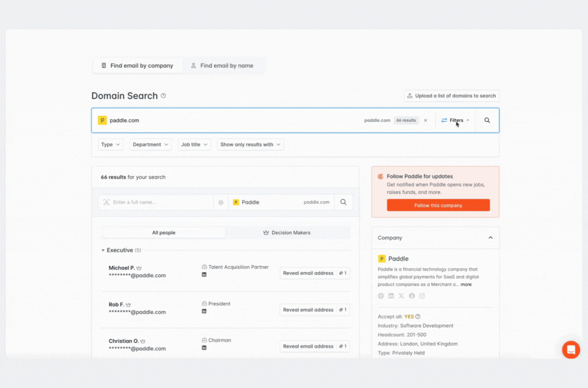
Task: Open Accept all help question icon
Action: pyautogui.click(x=418, y=317)
